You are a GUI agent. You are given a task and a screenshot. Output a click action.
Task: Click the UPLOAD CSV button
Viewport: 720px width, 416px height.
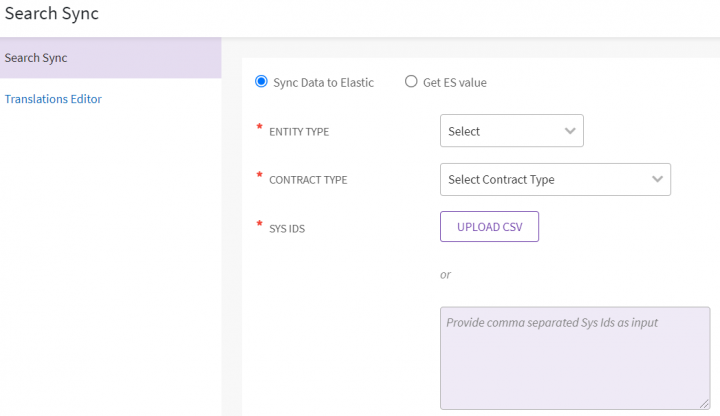tap(489, 227)
